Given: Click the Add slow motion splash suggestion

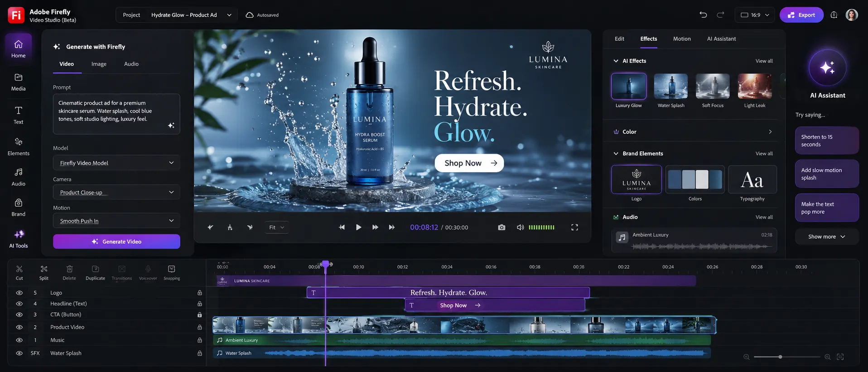Looking at the screenshot, I should coord(827,174).
